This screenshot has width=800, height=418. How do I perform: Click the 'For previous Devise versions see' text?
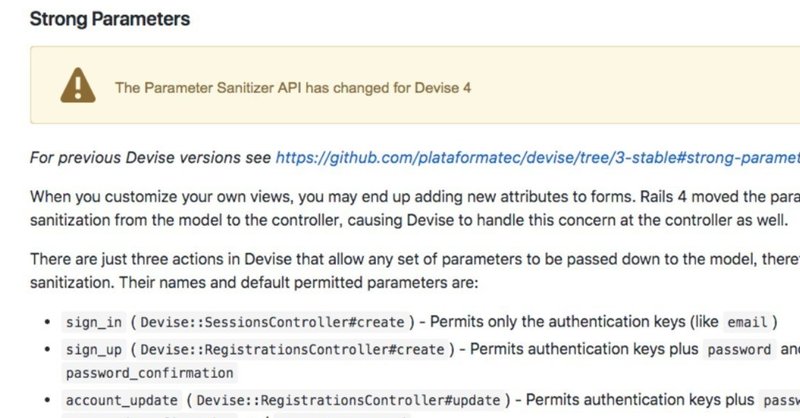tap(150, 158)
